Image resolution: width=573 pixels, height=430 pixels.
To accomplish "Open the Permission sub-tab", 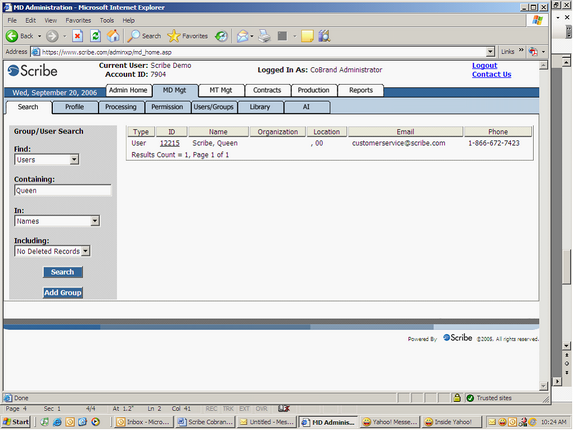I will pos(167,107).
